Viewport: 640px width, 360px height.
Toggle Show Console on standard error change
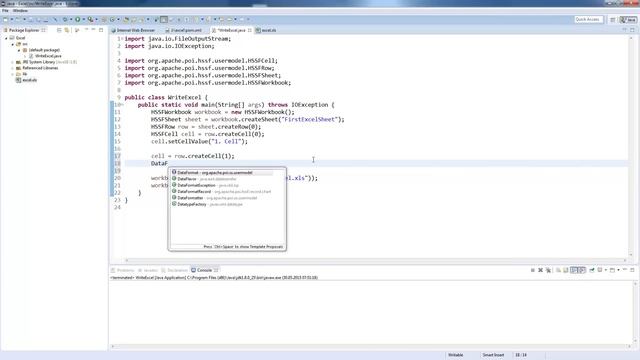pyautogui.click(x=582, y=270)
